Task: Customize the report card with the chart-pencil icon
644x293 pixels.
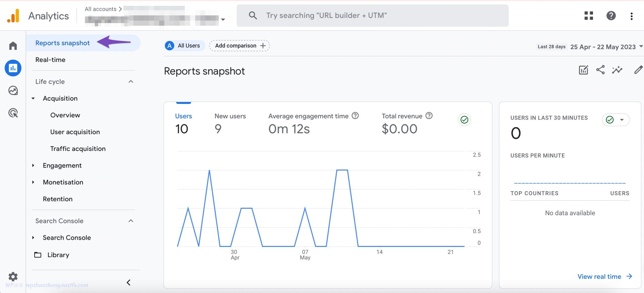Action: click(x=584, y=70)
